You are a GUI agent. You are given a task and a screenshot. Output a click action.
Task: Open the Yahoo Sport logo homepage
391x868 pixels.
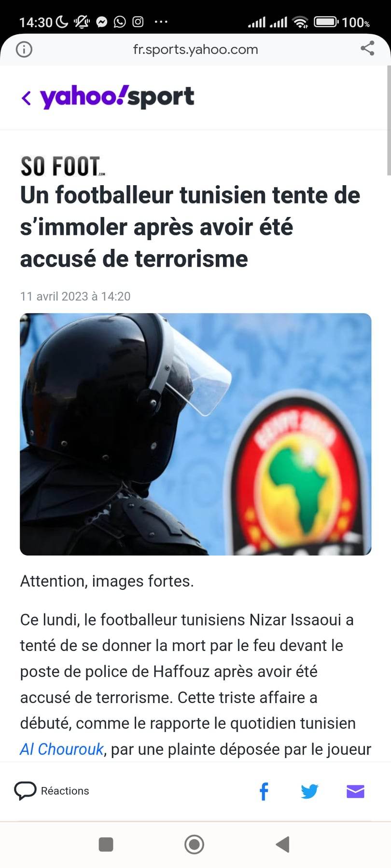tap(117, 97)
